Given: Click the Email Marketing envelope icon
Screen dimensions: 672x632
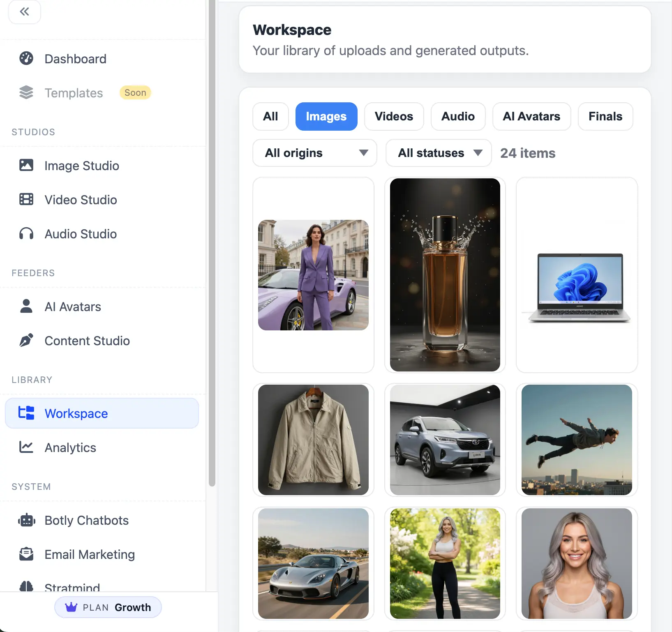Looking at the screenshot, I should point(26,554).
